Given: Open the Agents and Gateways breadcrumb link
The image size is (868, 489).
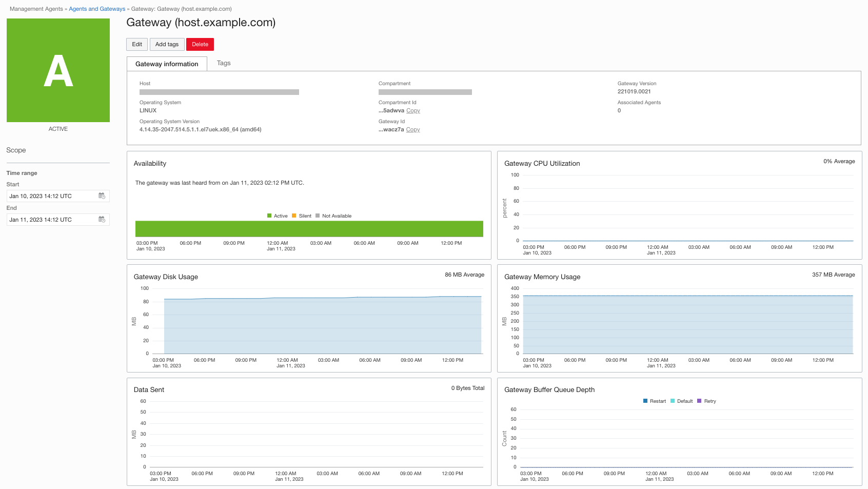Looking at the screenshot, I should (x=97, y=9).
